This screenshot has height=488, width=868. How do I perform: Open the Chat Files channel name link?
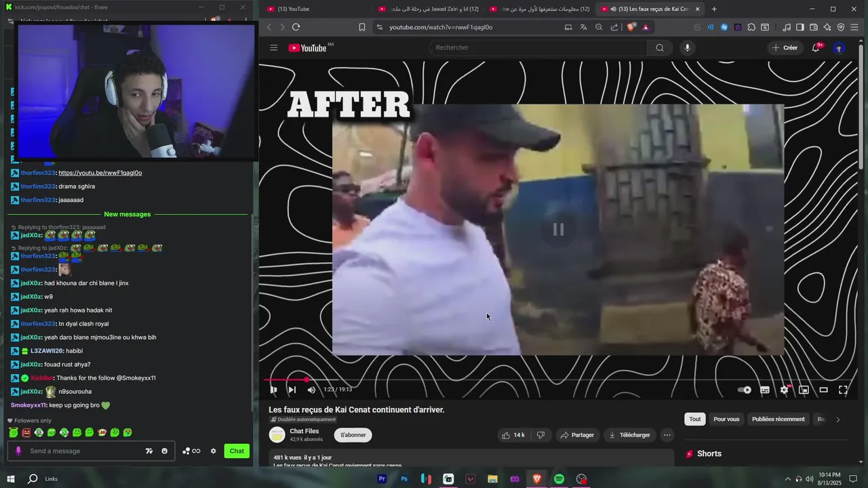pos(304,431)
